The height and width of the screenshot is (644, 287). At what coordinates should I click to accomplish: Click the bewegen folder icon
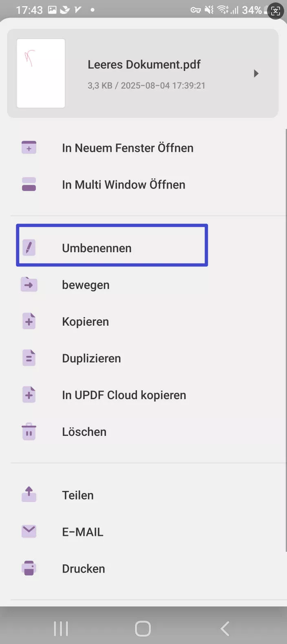click(x=29, y=284)
